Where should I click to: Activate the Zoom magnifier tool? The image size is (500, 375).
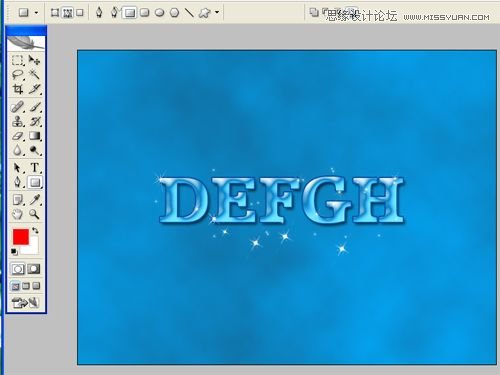tap(34, 214)
